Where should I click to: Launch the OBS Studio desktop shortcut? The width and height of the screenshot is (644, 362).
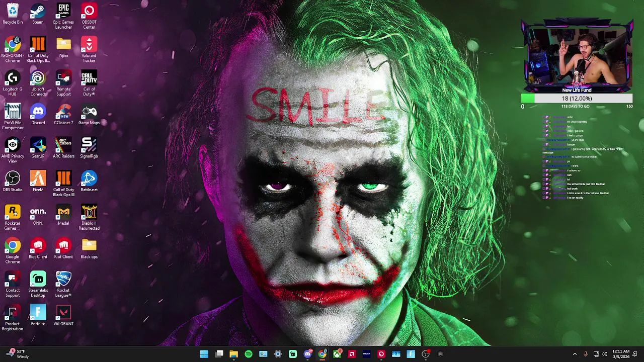[13, 182]
